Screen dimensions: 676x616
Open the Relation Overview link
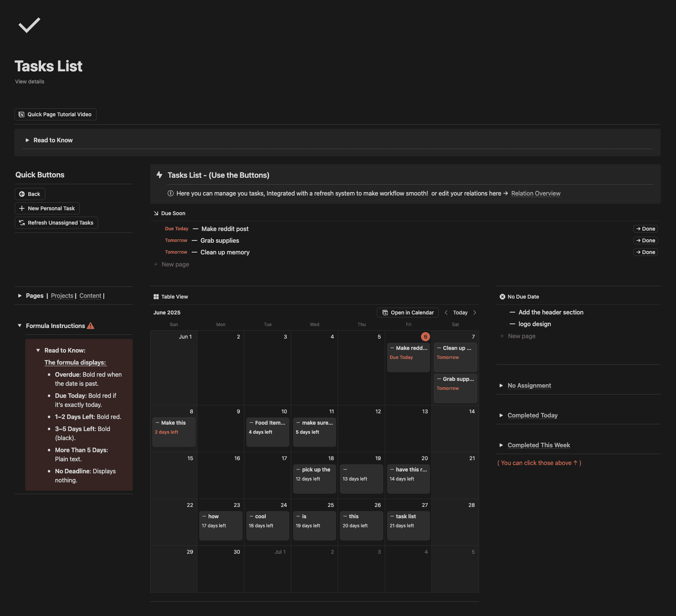[x=536, y=193]
